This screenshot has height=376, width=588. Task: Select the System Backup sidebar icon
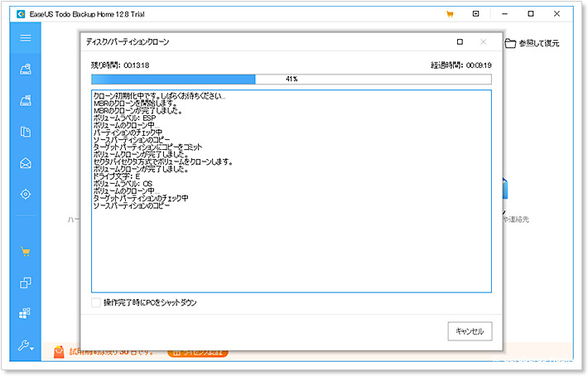(26, 100)
